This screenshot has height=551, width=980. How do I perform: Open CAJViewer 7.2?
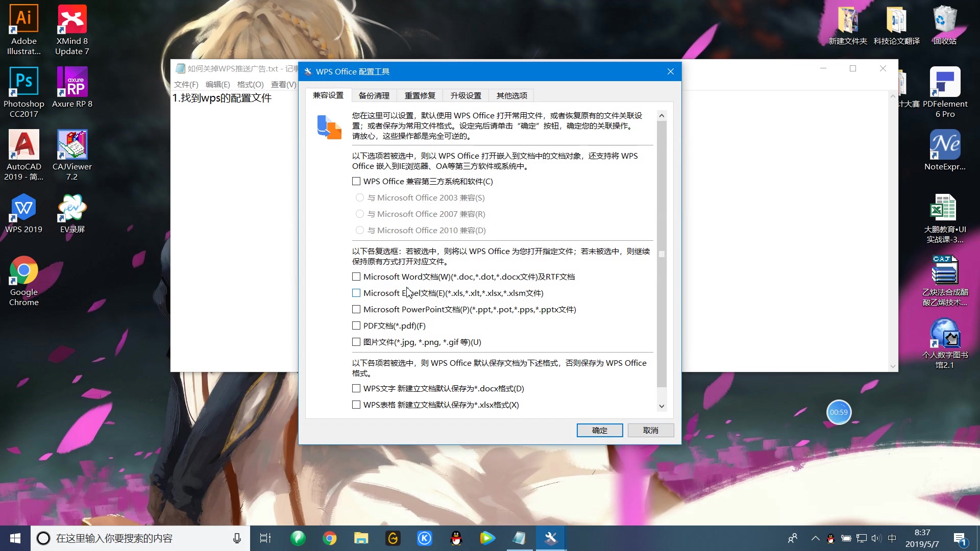[x=72, y=145]
